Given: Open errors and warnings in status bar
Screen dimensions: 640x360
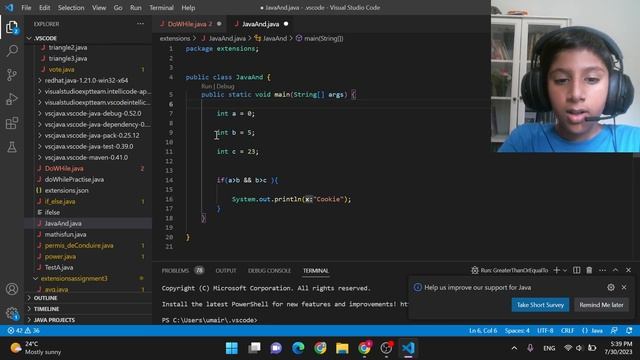Looking at the screenshot, I should [x=24, y=331].
